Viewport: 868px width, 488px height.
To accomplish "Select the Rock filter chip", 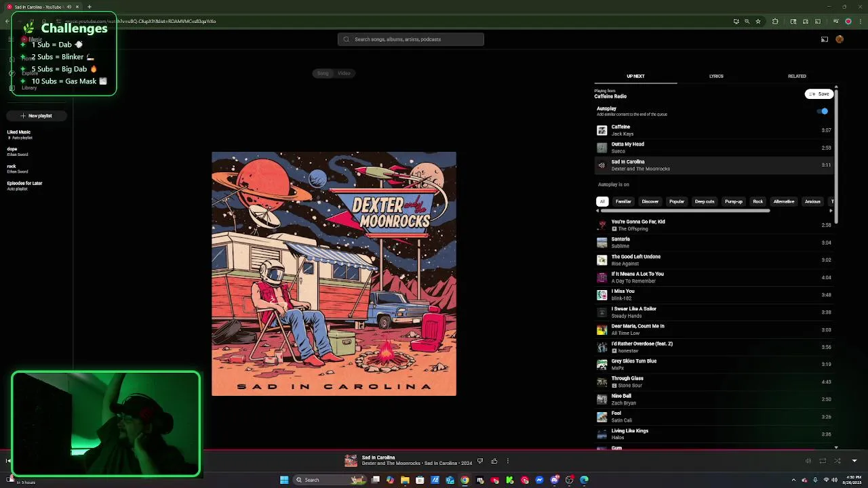I will (x=758, y=201).
